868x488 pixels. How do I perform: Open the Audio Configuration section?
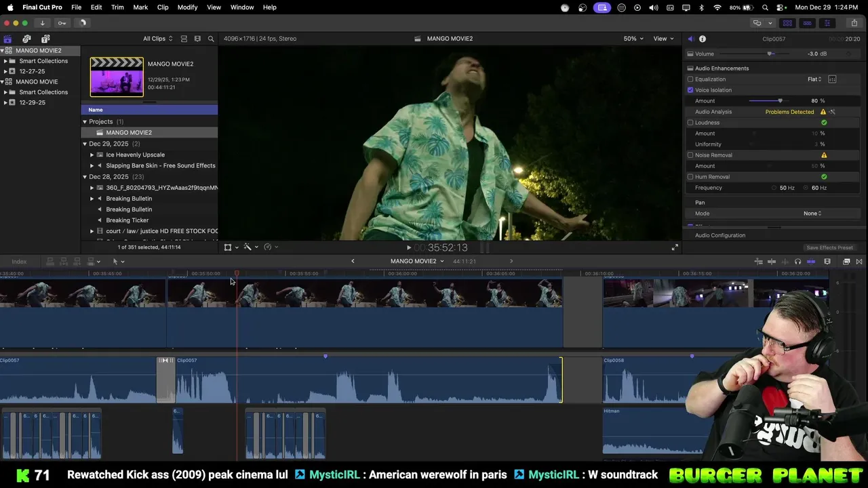coord(720,236)
